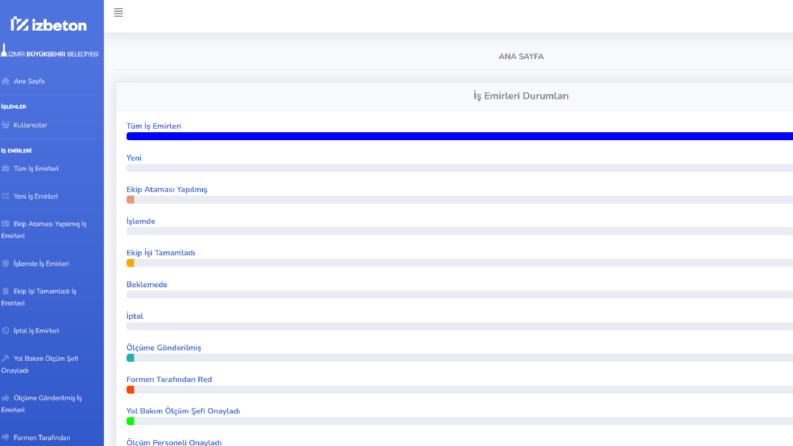Image resolution: width=793 pixels, height=446 pixels.
Task: Click the red Formen Tarafından Red progress bar
Action: coord(130,389)
